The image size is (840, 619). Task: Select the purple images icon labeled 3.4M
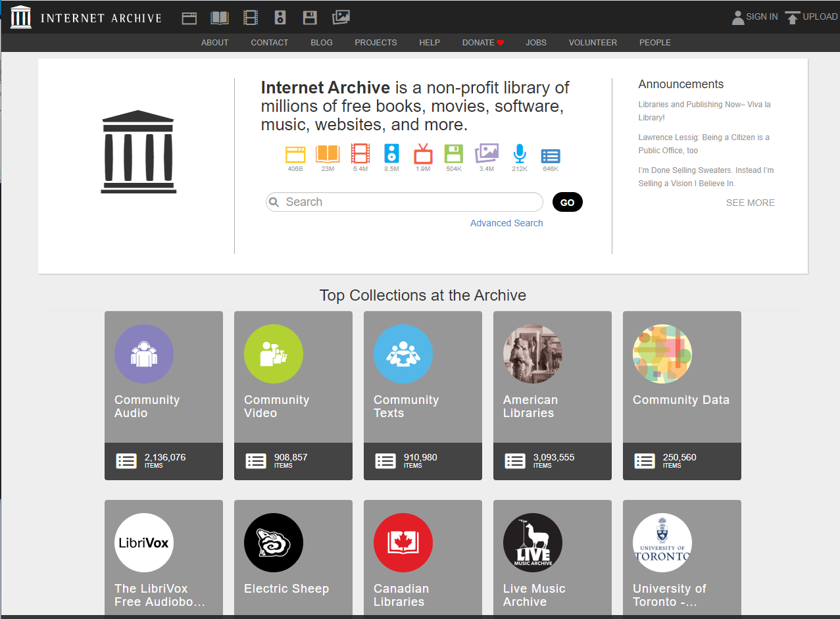(487, 154)
